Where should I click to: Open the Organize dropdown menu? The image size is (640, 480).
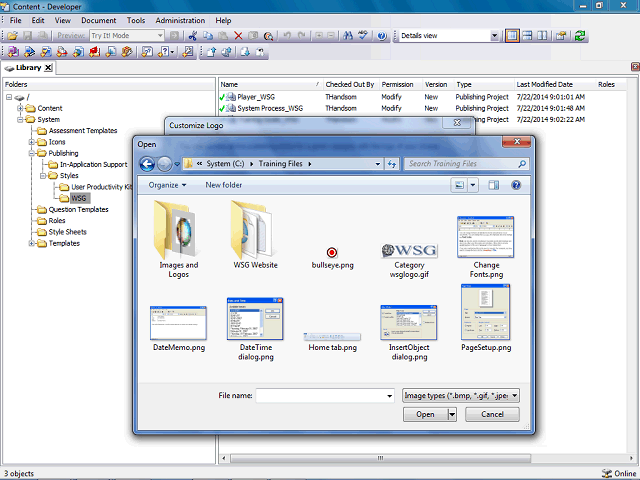(167, 185)
